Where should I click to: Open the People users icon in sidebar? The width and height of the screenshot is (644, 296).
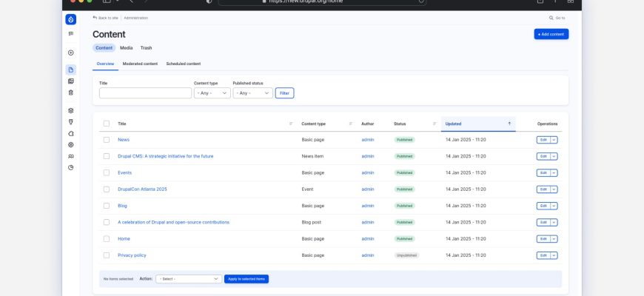click(x=71, y=156)
